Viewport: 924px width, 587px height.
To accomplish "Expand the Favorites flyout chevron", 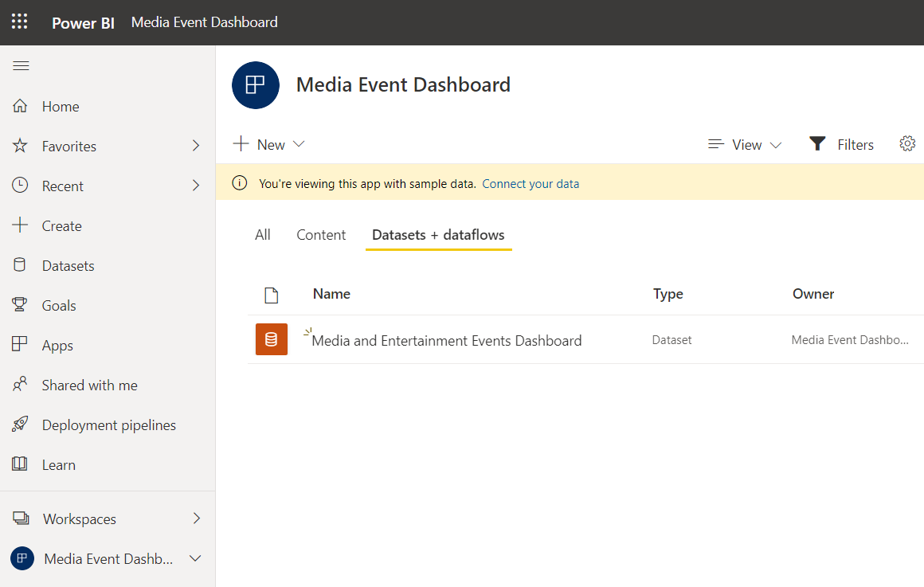I will pos(196,146).
